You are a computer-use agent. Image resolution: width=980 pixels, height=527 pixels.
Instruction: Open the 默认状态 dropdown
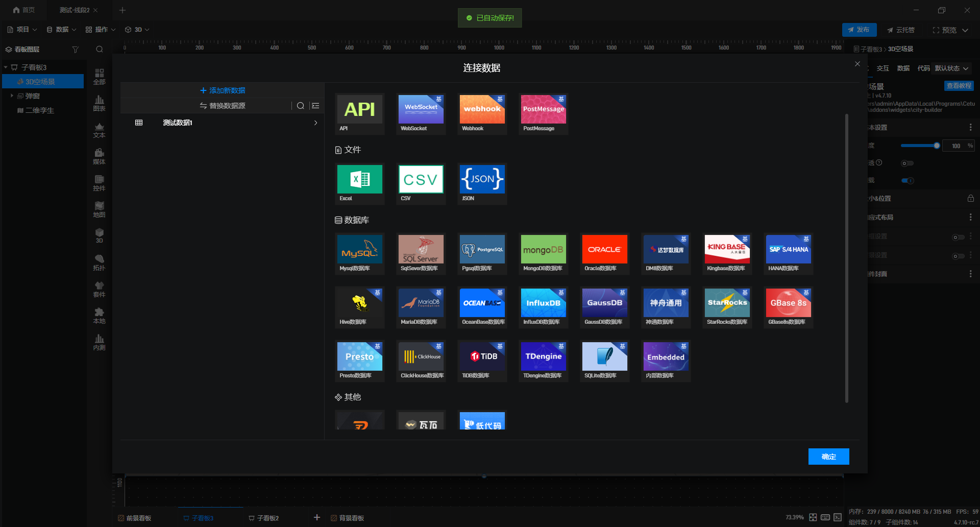coord(951,68)
